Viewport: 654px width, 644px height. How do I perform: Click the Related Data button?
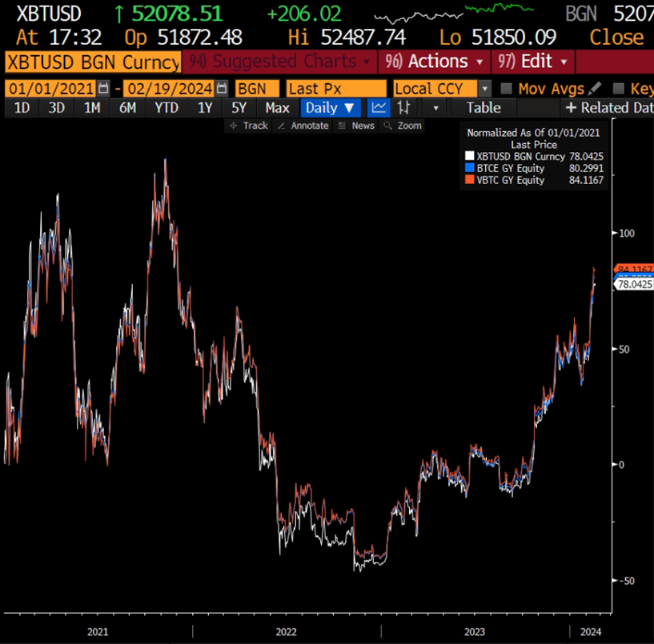(608, 108)
